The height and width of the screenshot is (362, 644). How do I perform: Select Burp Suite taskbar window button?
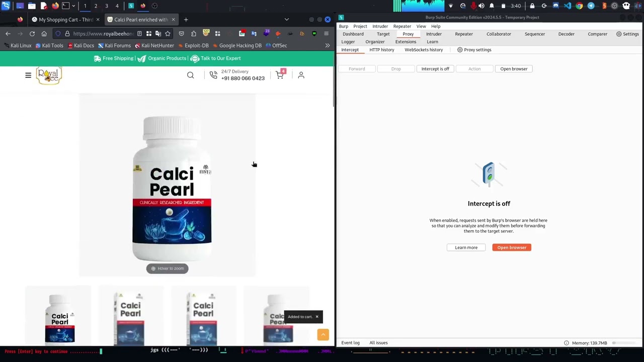click(x=131, y=6)
